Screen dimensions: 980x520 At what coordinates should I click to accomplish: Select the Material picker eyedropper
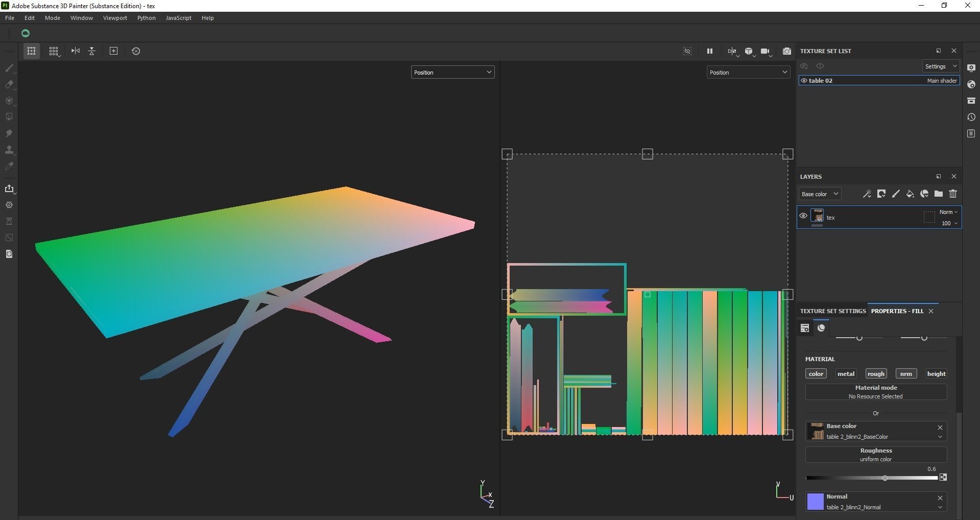[x=9, y=166]
